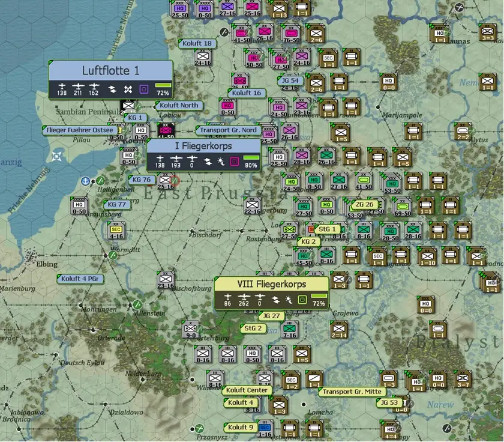Select the Transport Gr. Nord label

tap(228, 130)
